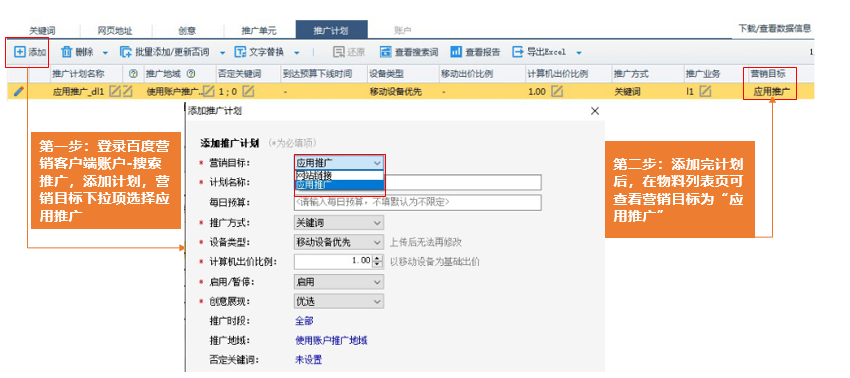Click 设备类型 column header
Viewport: 850px width, 378px height.
point(387,73)
